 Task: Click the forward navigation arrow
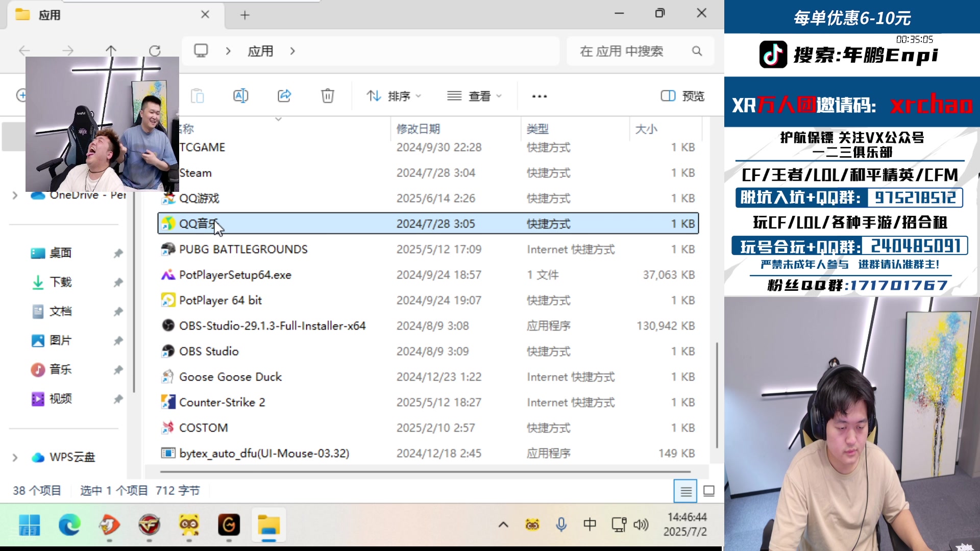[x=67, y=51]
